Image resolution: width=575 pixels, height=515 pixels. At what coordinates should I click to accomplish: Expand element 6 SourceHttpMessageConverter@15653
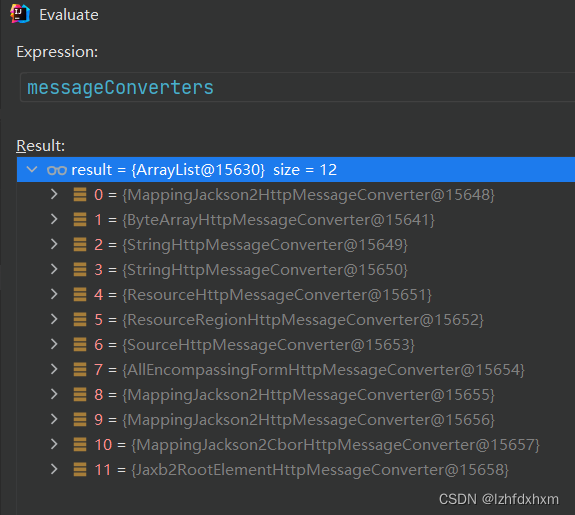pyautogui.click(x=54, y=344)
